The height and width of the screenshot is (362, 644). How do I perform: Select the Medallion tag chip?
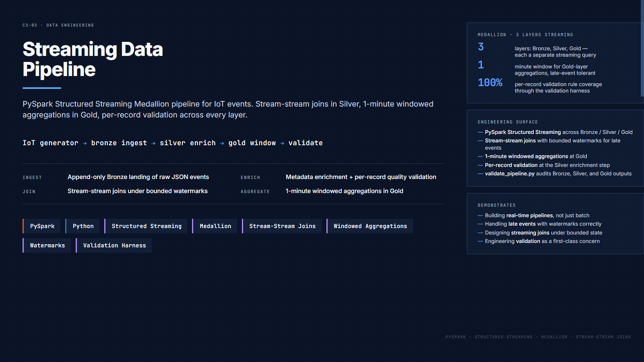coord(215,226)
